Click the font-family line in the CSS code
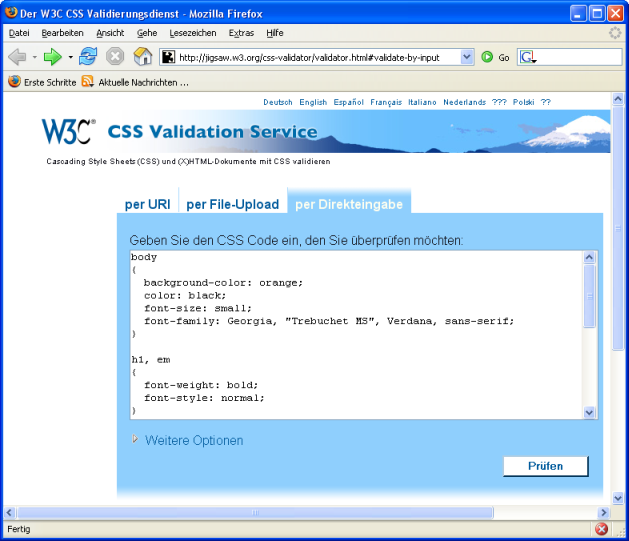Image resolution: width=629 pixels, height=541 pixels. point(329,321)
